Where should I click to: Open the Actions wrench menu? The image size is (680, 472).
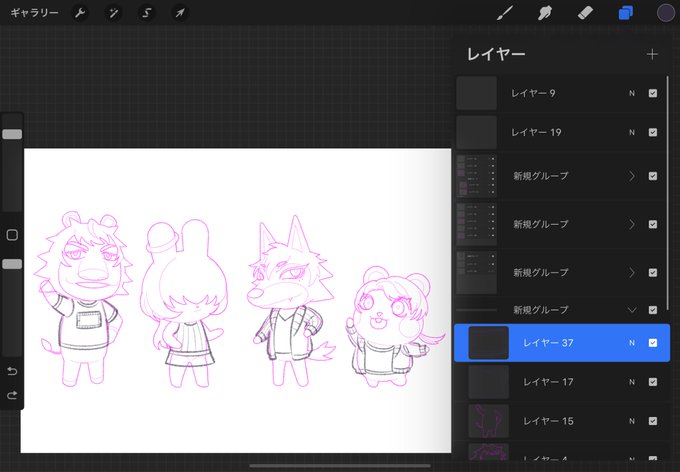[x=80, y=13]
